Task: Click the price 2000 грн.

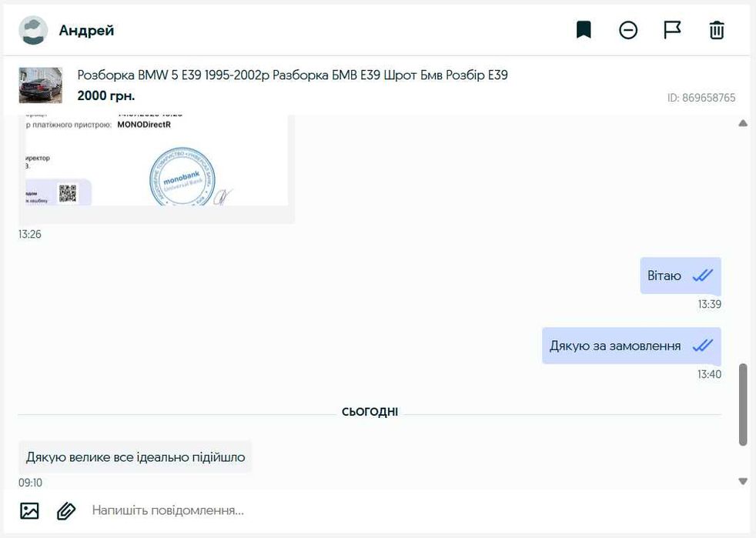Action: 106,95
